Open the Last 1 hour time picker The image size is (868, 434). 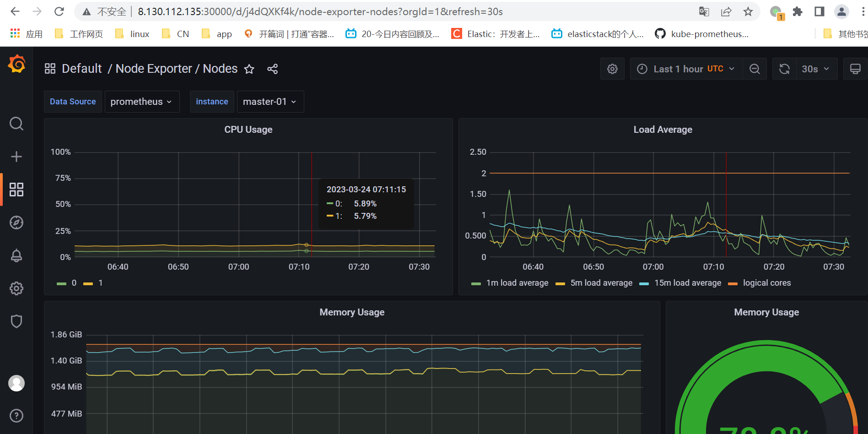click(686, 69)
